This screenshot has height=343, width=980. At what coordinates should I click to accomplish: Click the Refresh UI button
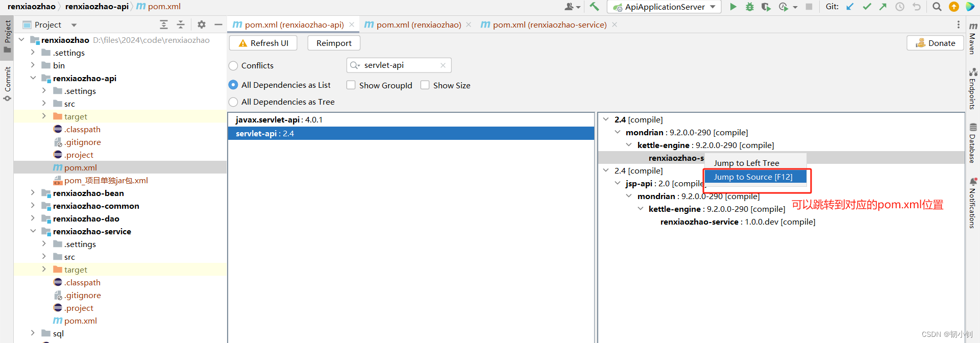[263, 43]
